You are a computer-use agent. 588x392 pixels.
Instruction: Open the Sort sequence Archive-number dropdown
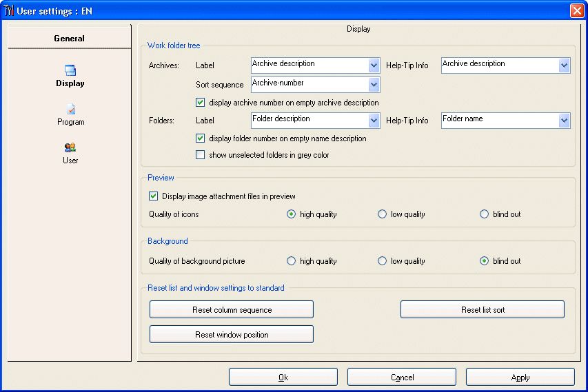coord(374,85)
